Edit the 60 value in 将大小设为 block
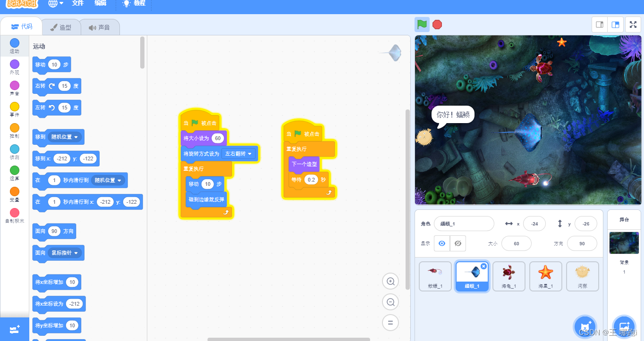 (x=217, y=138)
